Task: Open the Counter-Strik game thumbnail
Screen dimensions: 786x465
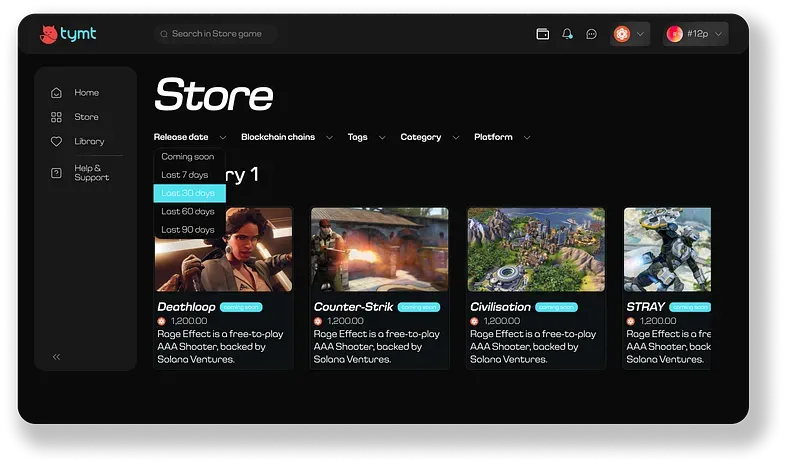Action: tap(379, 250)
